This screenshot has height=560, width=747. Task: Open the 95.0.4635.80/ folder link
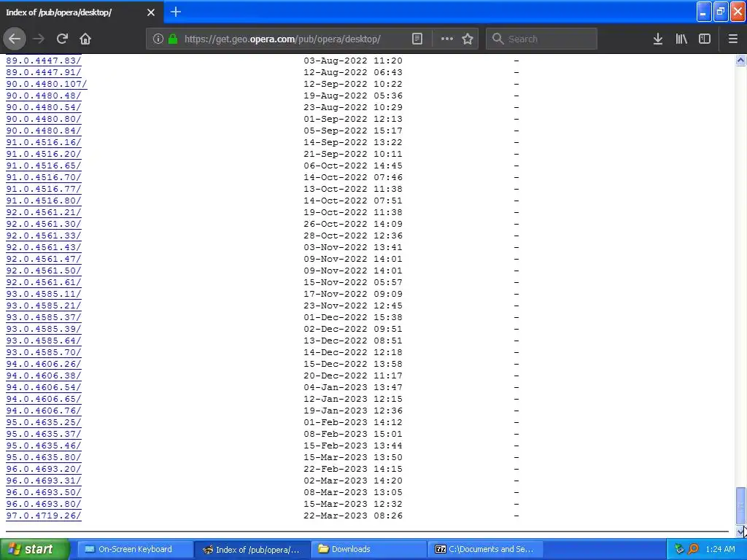click(43, 457)
